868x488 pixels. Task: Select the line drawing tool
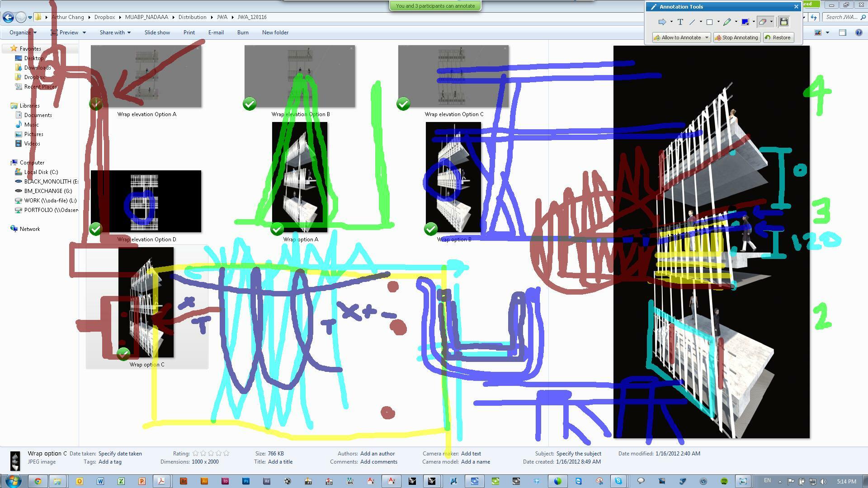tap(692, 22)
